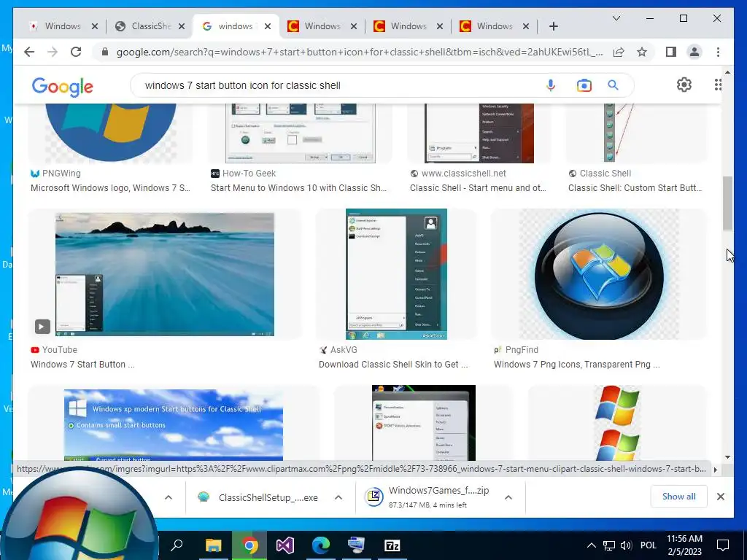The height and width of the screenshot is (560, 747).
Task: Click the search box with the query text
Action: coord(338,85)
